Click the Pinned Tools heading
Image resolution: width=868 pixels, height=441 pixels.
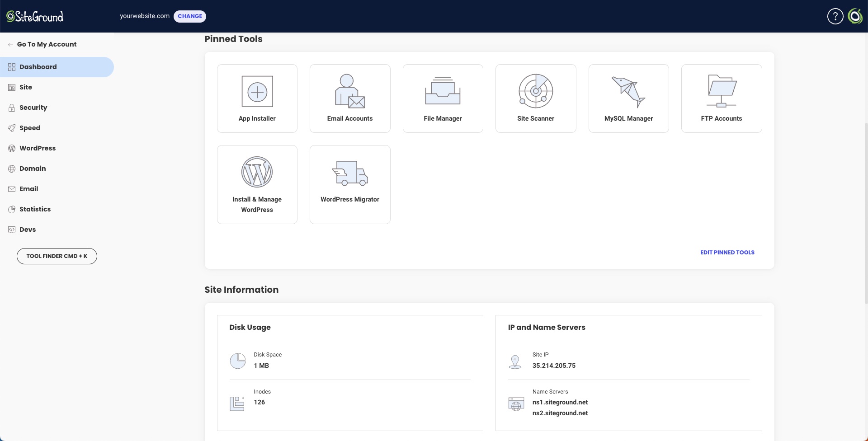coord(233,39)
